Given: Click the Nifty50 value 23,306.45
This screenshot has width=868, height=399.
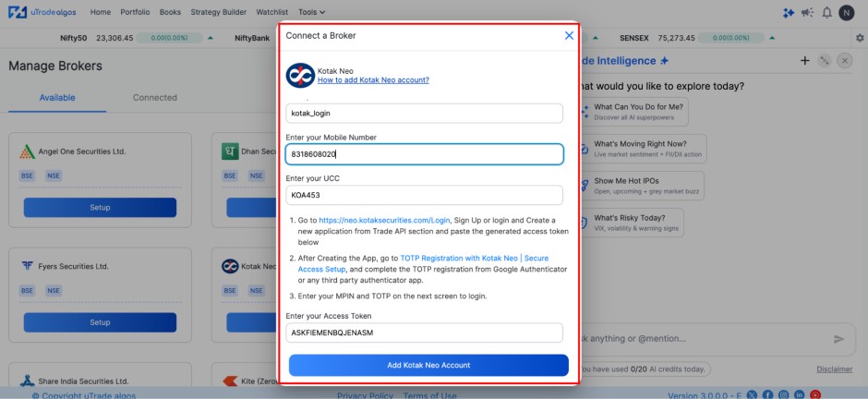Looking at the screenshot, I should pos(115,38).
